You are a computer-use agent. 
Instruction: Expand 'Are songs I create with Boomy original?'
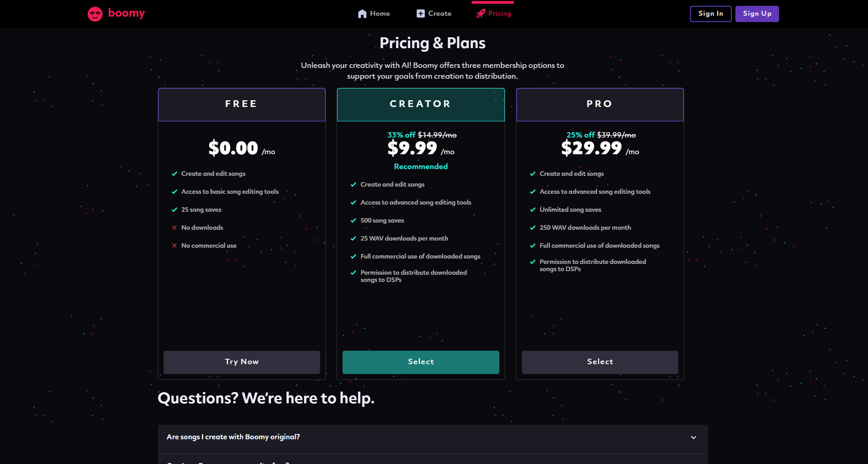click(x=233, y=437)
